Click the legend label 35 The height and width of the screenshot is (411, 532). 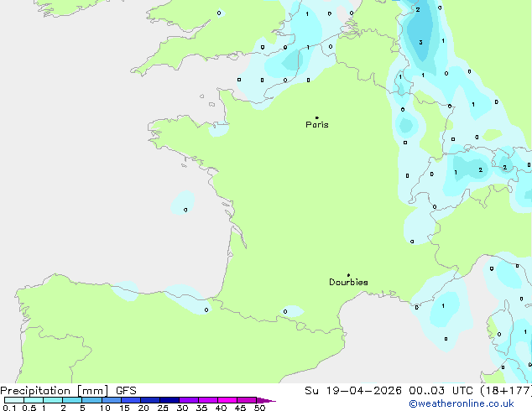point(201,408)
